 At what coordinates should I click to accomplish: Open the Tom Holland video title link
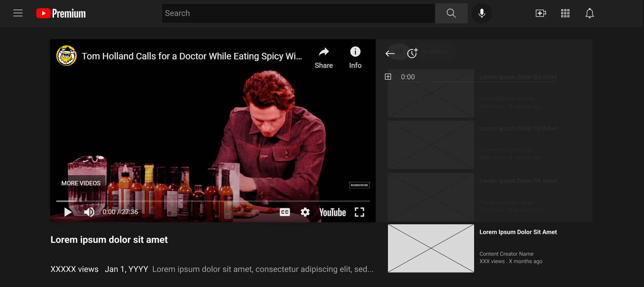click(x=192, y=56)
